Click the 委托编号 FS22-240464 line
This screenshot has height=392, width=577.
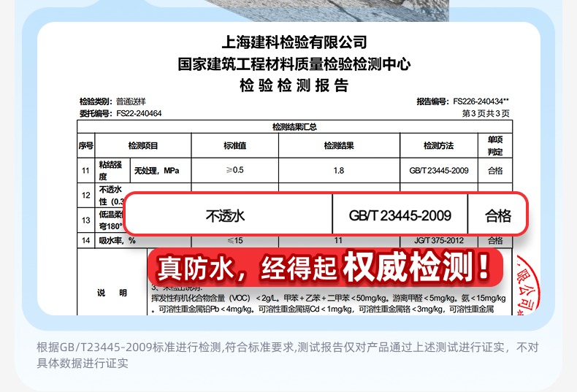tap(121, 113)
